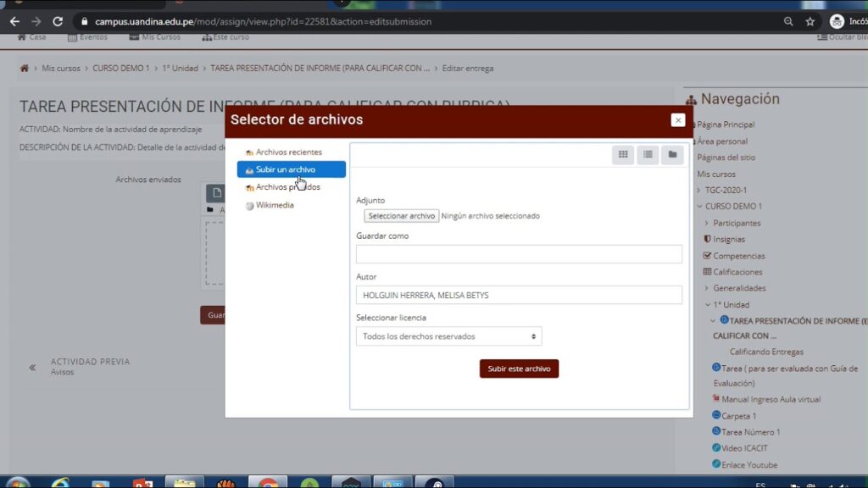Expand the TGC-2020-1 navigation node
Viewport: 868px width, 488px height.
pyautogui.click(x=699, y=191)
